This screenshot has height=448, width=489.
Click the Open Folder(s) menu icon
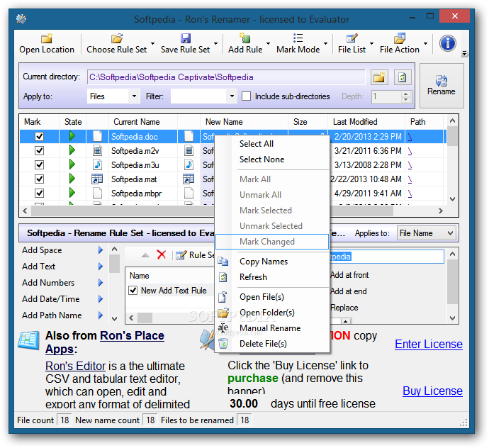point(223,313)
